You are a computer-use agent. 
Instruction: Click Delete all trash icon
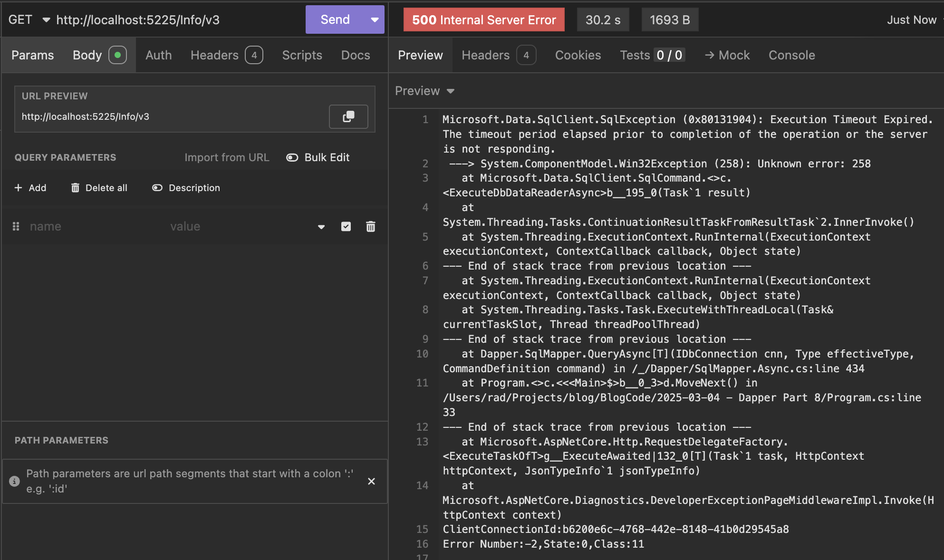75,188
